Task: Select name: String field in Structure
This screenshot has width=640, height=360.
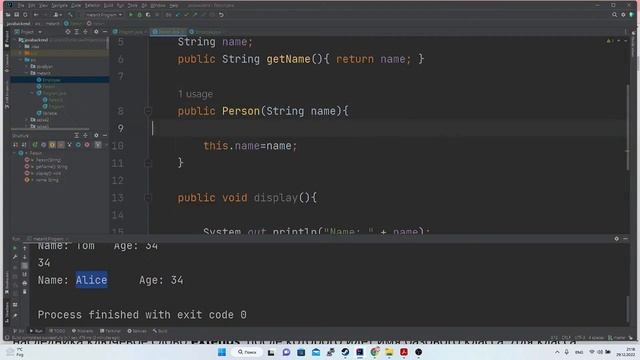Action: pos(42,180)
